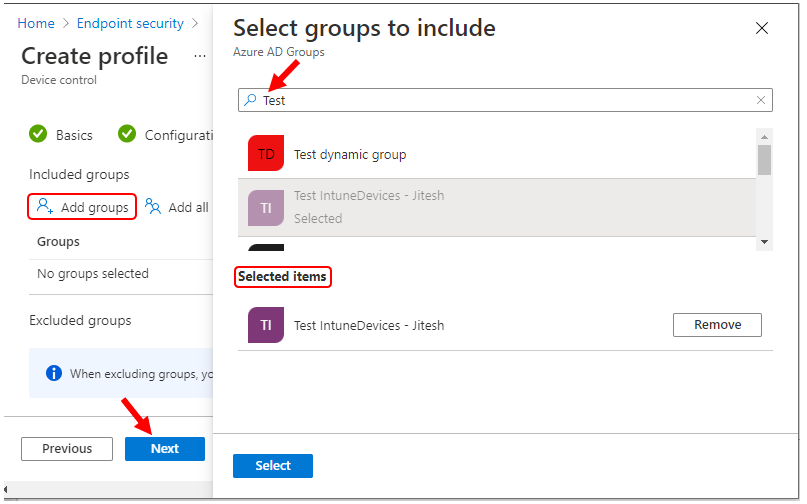The image size is (807, 504).
Task: Click the search magnifier icon
Action: [x=250, y=100]
